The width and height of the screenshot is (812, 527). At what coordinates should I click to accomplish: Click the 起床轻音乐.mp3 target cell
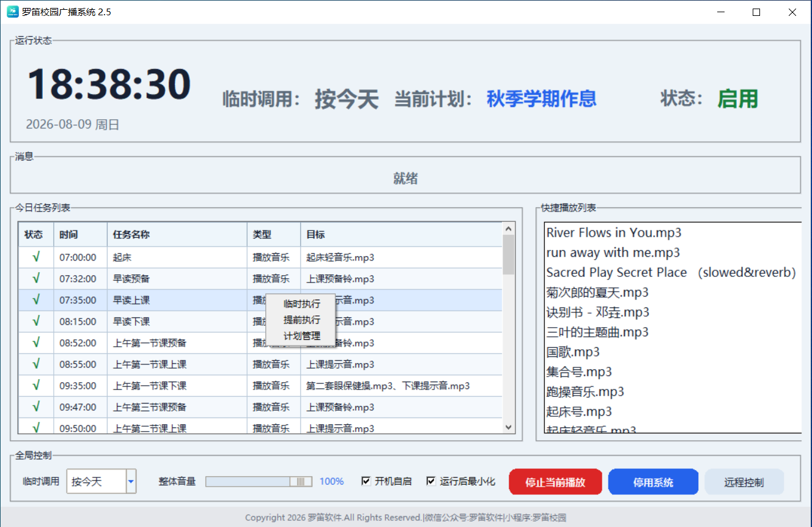(401, 257)
